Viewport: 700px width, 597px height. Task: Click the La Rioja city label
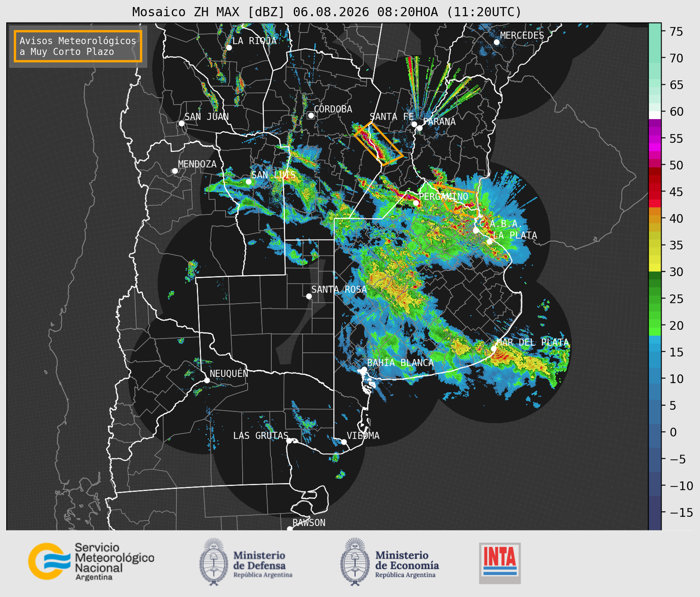pyautogui.click(x=254, y=41)
